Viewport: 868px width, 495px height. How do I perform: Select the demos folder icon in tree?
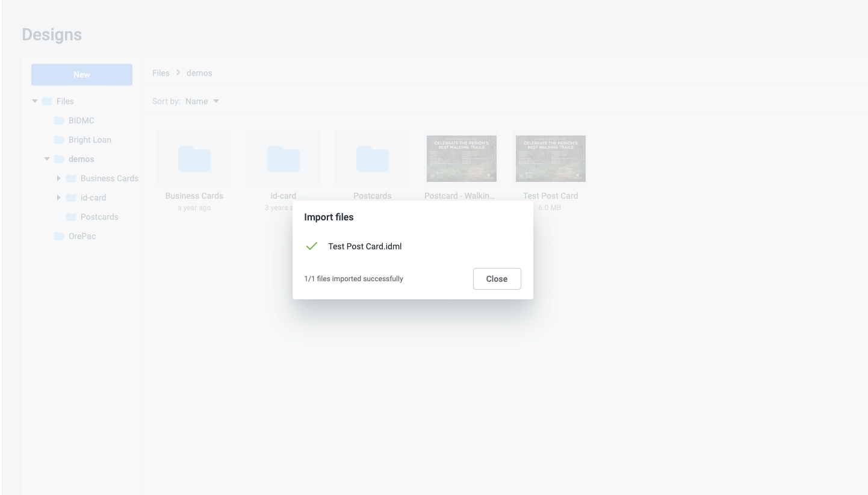[59, 159]
